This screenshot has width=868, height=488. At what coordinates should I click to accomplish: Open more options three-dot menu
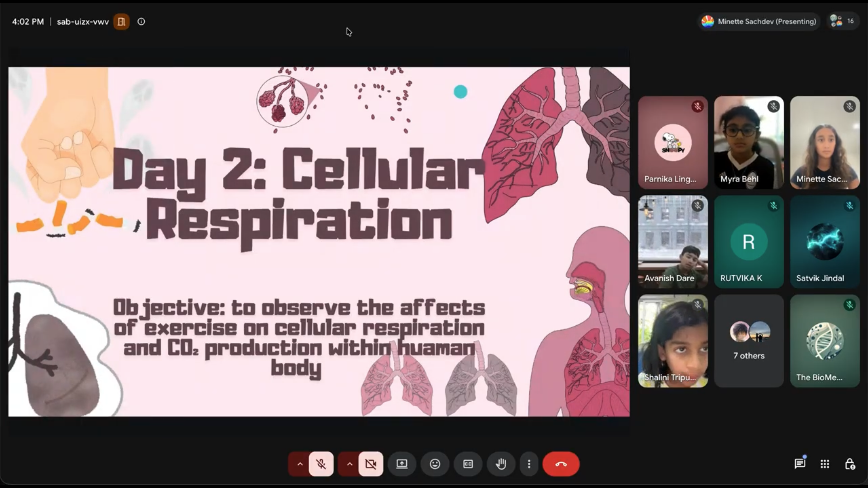[x=529, y=464]
